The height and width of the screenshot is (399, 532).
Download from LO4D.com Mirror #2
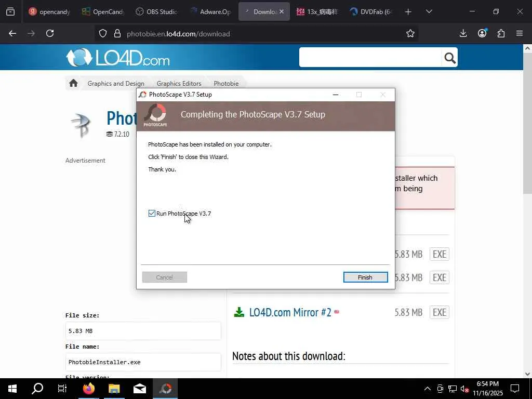click(x=290, y=312)
